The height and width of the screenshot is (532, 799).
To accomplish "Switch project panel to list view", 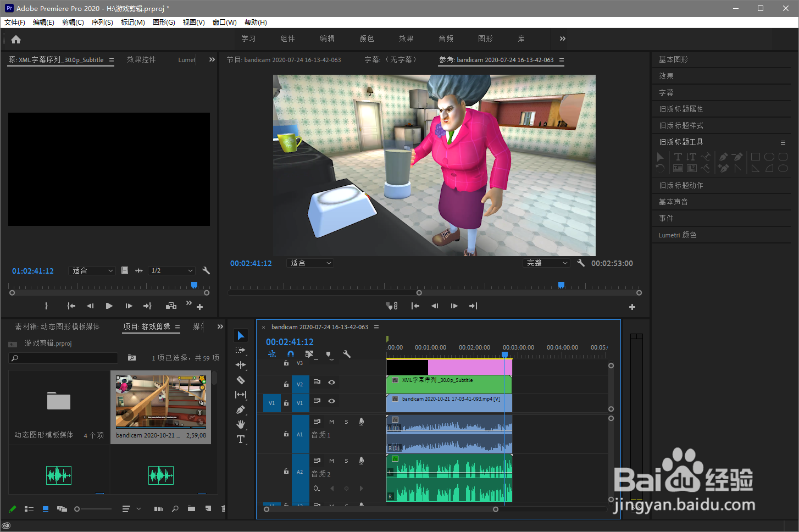I will [x=29, y=509].
